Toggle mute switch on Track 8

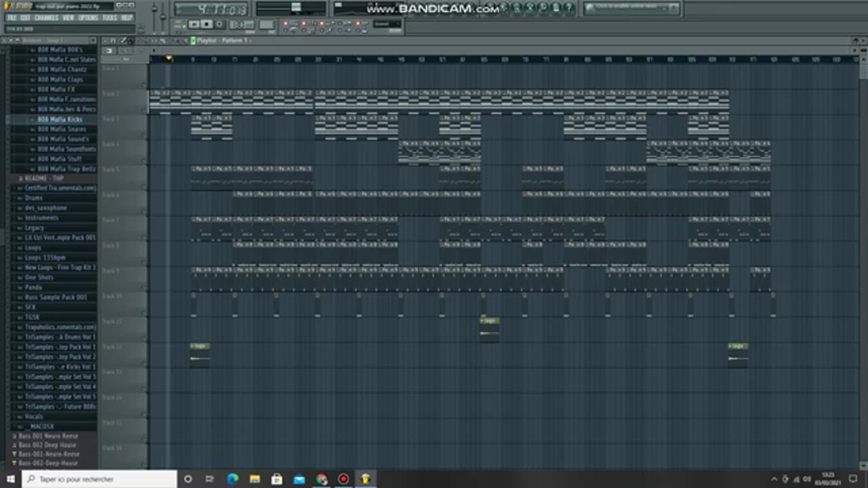pos(144,262)
